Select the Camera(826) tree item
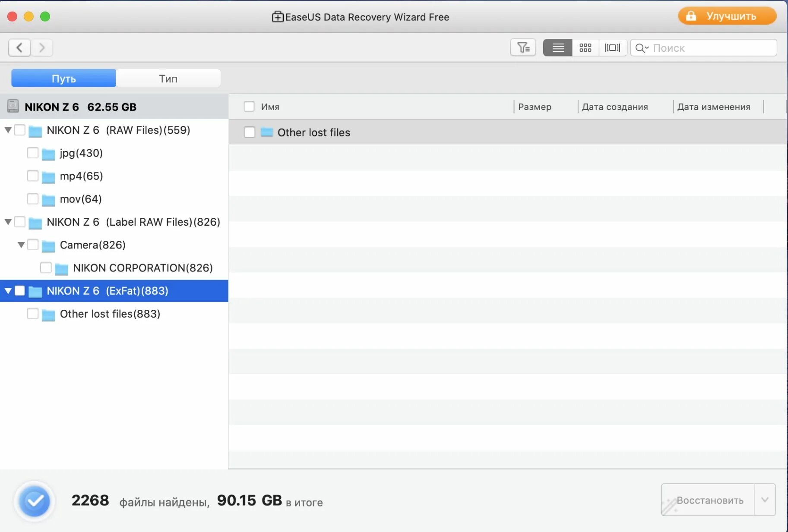Screen dimensions: 788x532 [x=93, y=245]
